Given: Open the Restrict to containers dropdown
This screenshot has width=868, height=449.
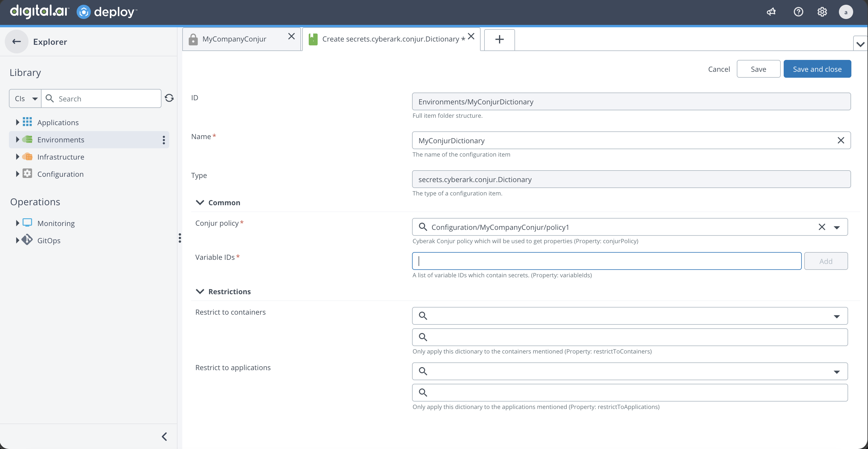Looking at the screenshot, I should [x=837, y=316].
